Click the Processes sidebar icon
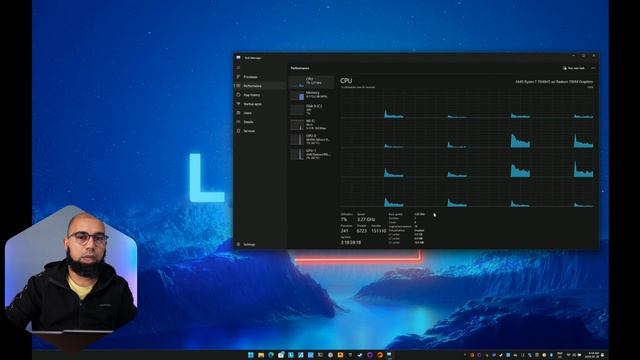The image size is (640, 360). pyautogui.click(x=238, y=77)
